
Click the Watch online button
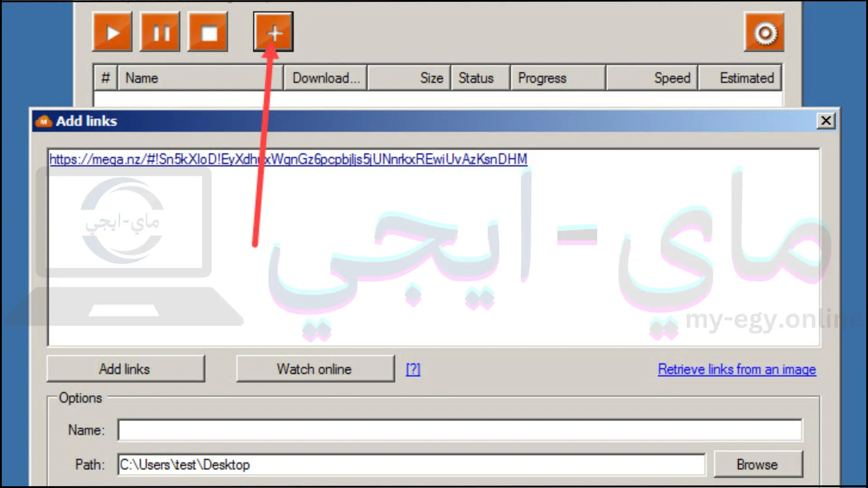(x=314, y=369)
